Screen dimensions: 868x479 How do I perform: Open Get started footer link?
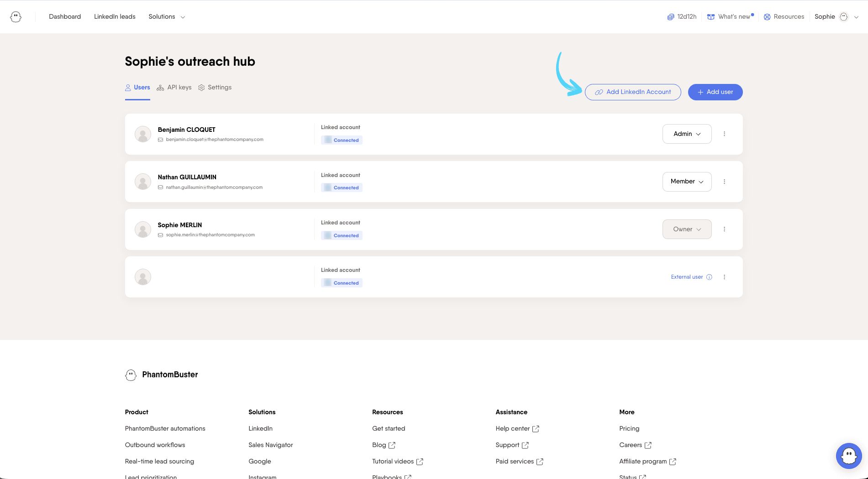(x=389, y=428)
